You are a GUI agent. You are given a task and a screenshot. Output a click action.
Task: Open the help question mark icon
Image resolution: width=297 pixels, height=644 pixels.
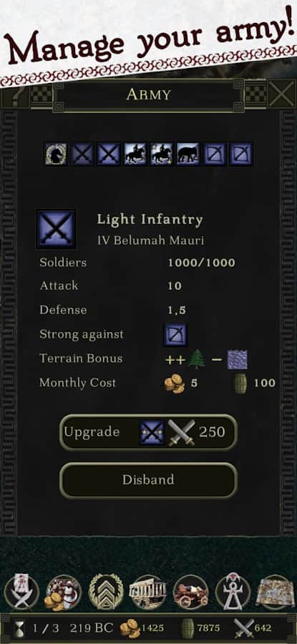click(x=14, y=95)
